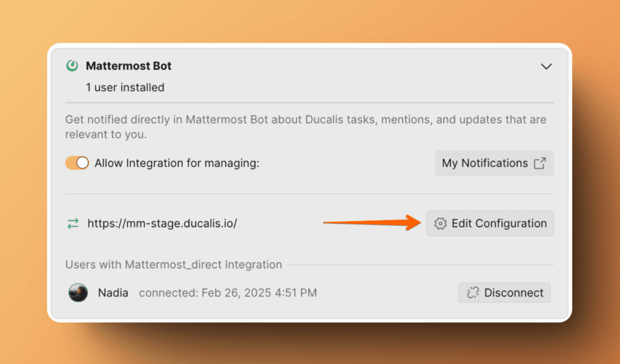Viewport: 620px width, 364px height.
Task: Disconnect Nadia via the Disconnect label
Action: pos(513,293)
